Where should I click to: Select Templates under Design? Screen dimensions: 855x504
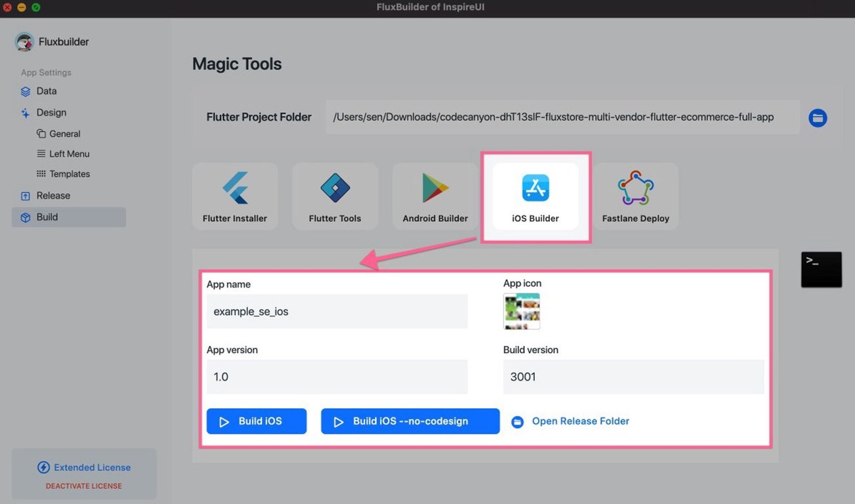pyautogui.click(x=70, y=175)
